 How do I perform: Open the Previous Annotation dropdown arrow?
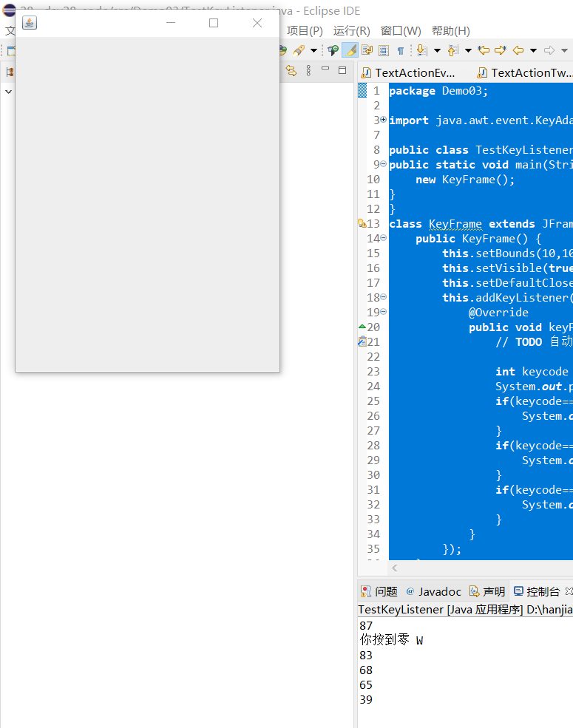click(469, 50)
